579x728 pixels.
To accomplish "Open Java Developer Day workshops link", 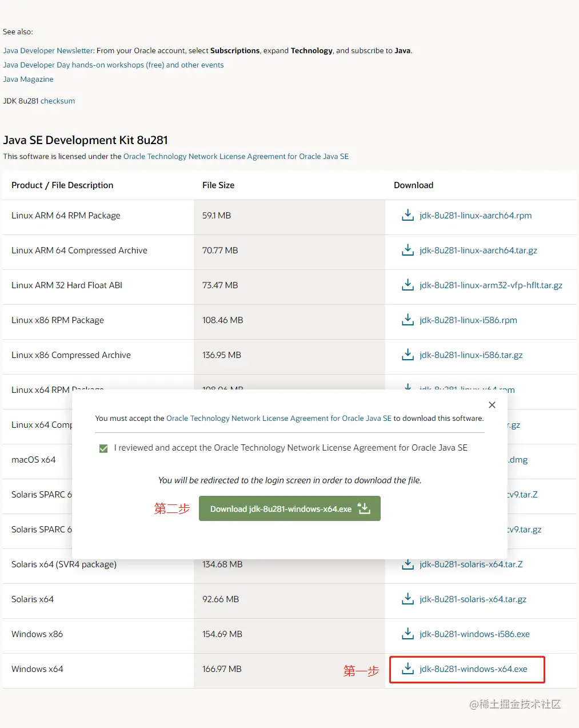I will pos(113,65).
